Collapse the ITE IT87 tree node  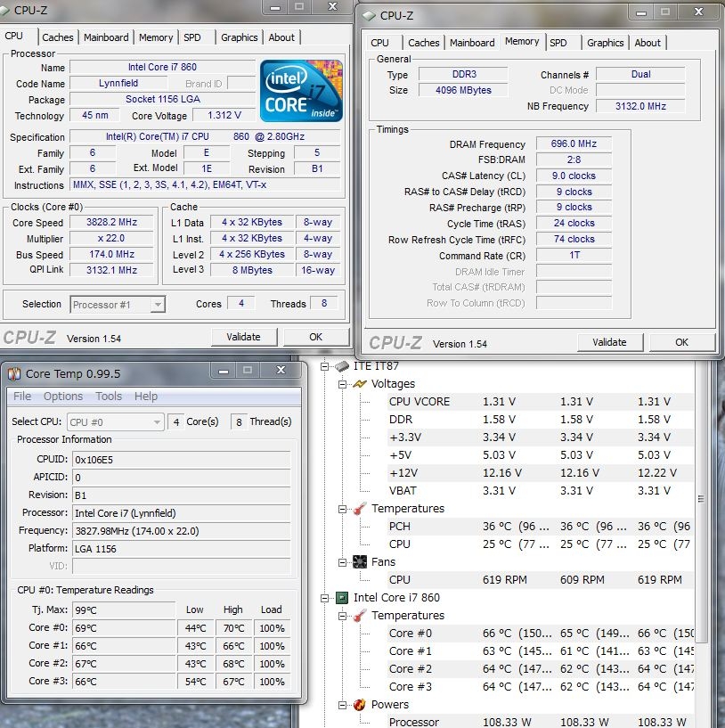pos(324,366)
